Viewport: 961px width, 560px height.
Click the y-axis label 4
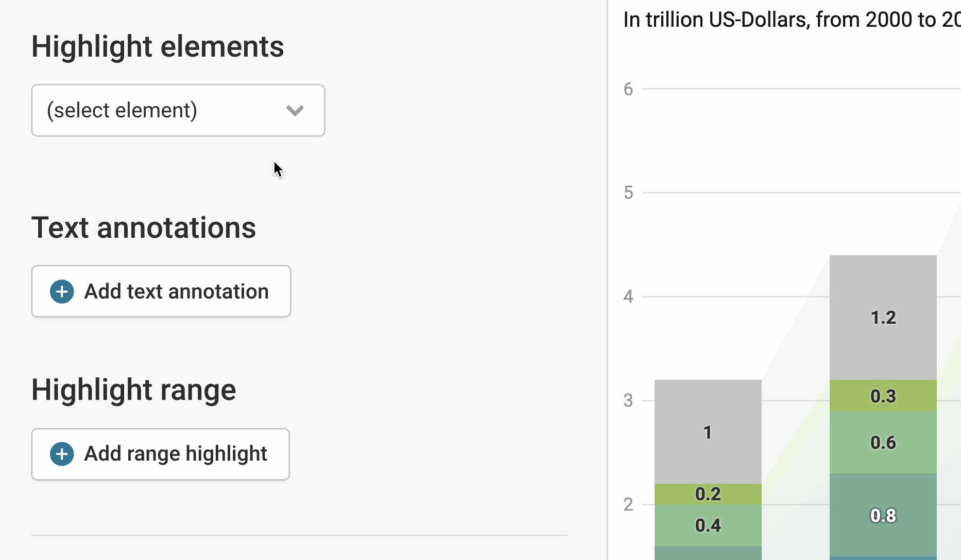click(628, 296)
